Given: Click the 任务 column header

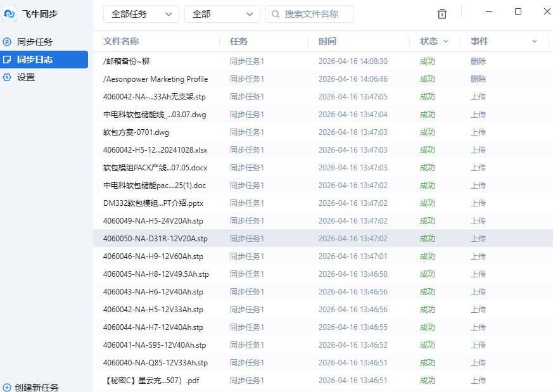Looking at the screenshot, I should (239, 41).
